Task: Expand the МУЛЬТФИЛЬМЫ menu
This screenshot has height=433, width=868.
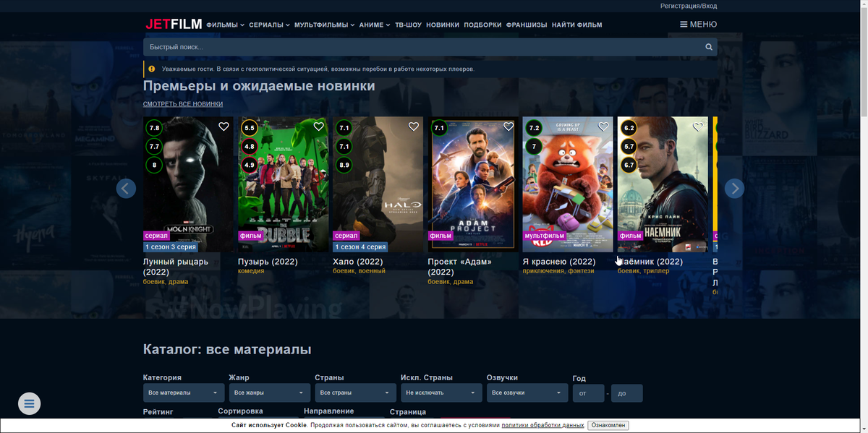Action: (x=324, y=25)
